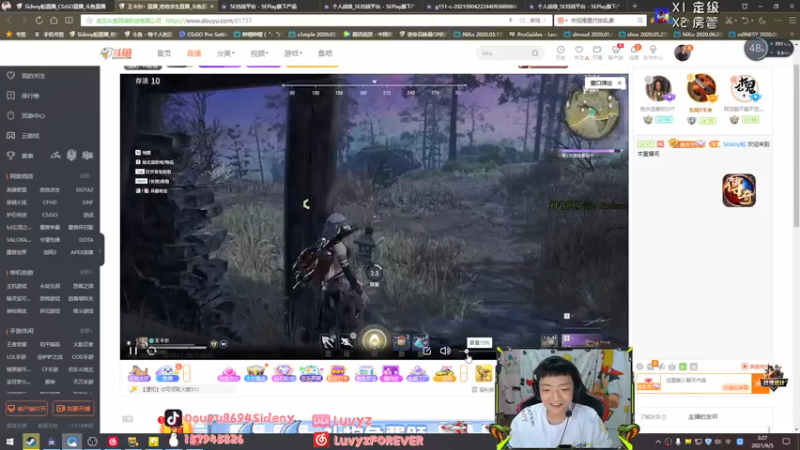800x450 pixels.
Task: Show all 手游休闲 categories via 全部
Action: [x=85, y=331]
